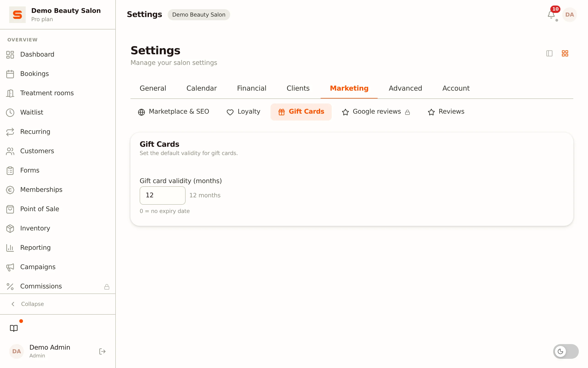
Task: Click the Memberships euro badge icon
Action: [x=10, y=190]
